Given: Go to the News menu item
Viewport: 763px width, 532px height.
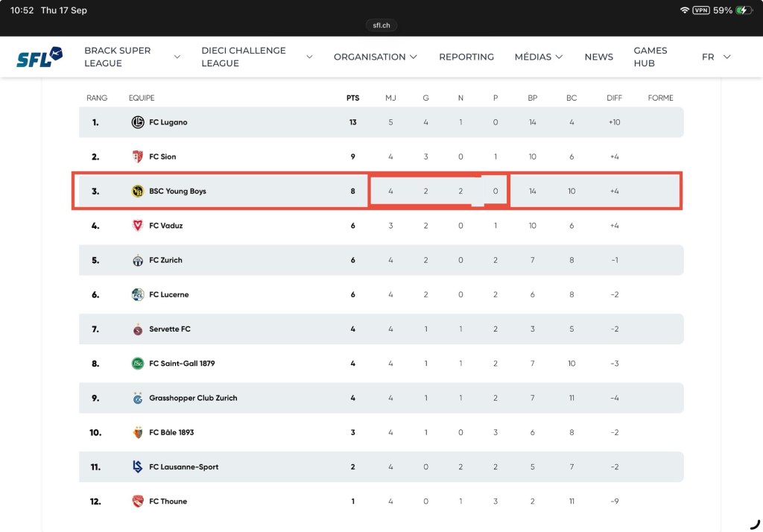Looking at the screenshot, I should tap(598, 57).
